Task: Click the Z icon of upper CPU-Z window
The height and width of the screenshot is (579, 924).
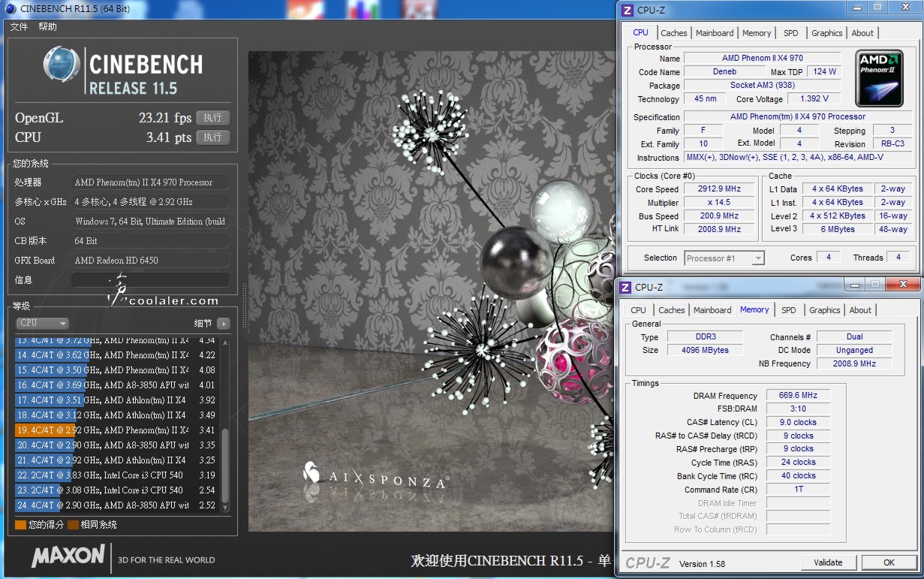Action: coord(627,10)
